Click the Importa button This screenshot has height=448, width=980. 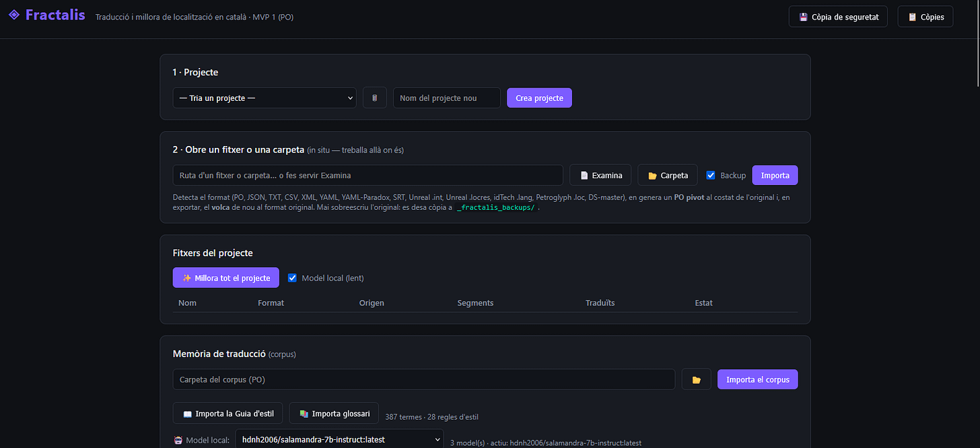(775, 176)
